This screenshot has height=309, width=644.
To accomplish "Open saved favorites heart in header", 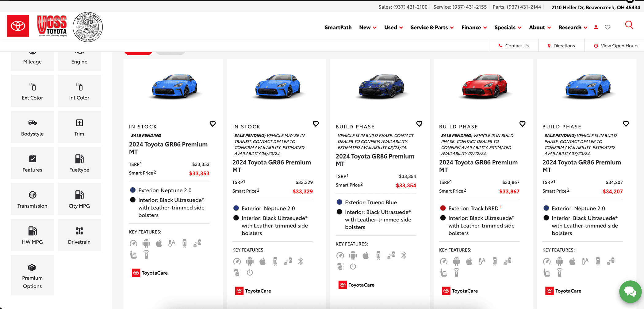I will 607,27.
